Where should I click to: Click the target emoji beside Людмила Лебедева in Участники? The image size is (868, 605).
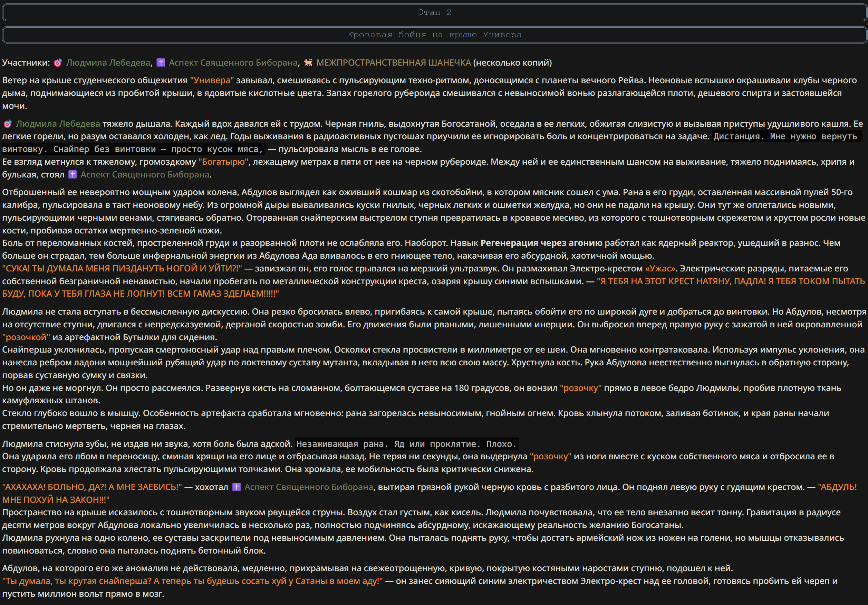(58, 63)
